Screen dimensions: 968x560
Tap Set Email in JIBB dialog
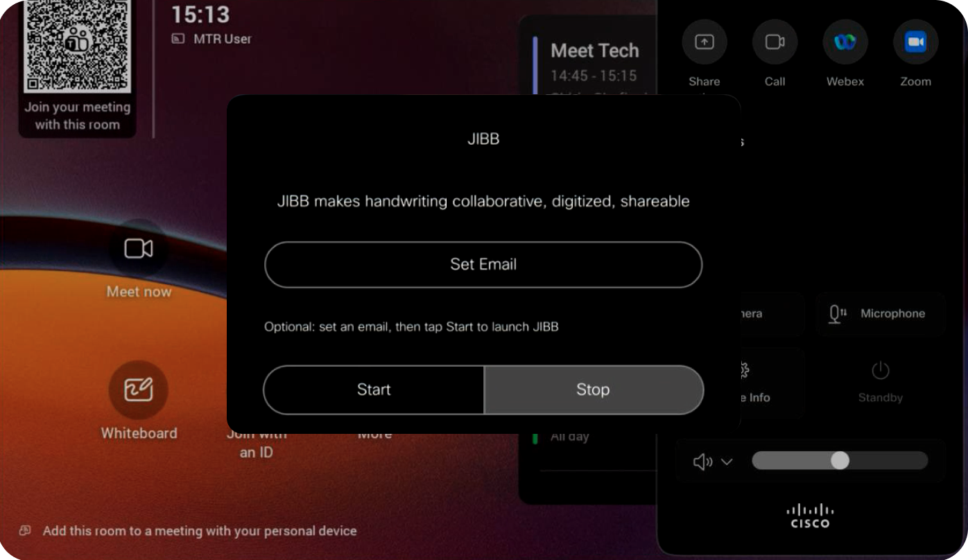point(483,265)
